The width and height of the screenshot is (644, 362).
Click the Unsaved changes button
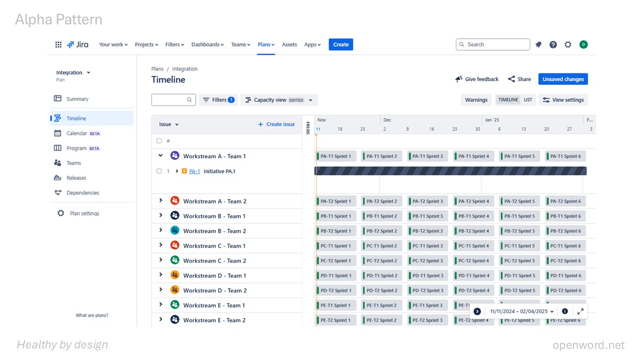(x=563, y=79)
